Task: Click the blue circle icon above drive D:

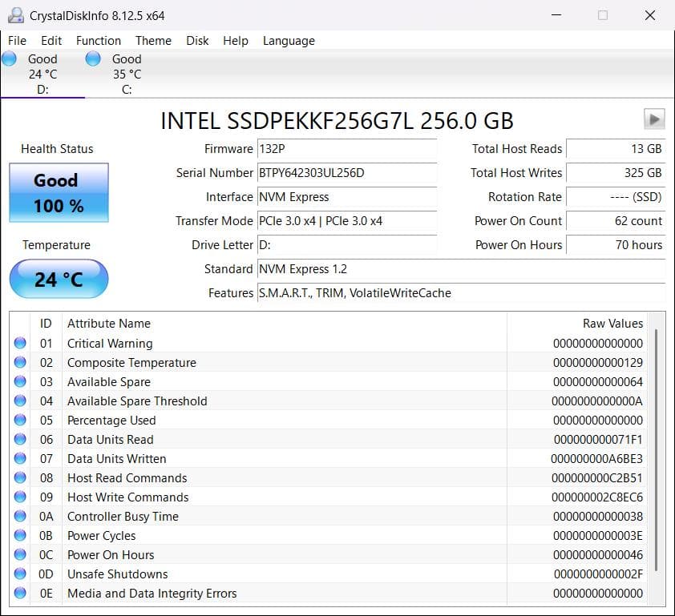Action: click(x=9, y=58)
